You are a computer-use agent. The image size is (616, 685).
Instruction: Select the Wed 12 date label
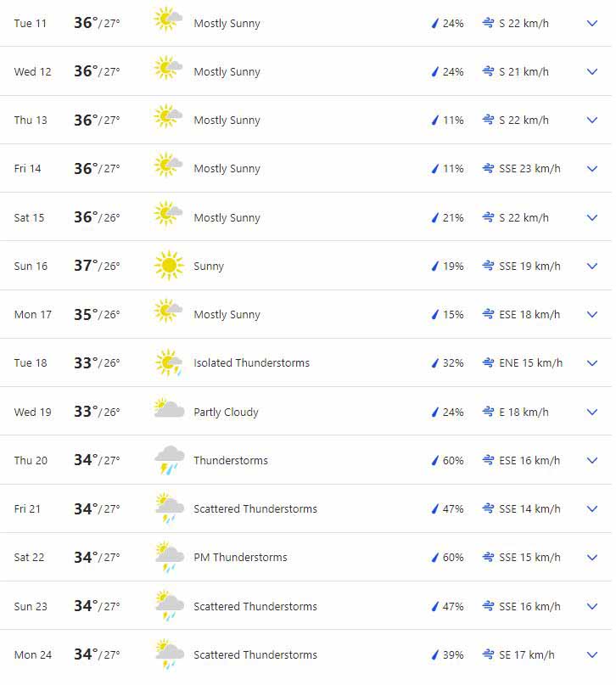click(32, 72)
